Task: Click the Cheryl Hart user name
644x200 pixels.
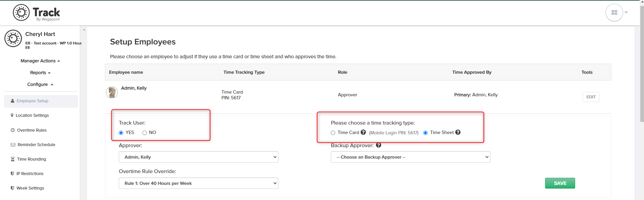Action: (x=40, y=34)
